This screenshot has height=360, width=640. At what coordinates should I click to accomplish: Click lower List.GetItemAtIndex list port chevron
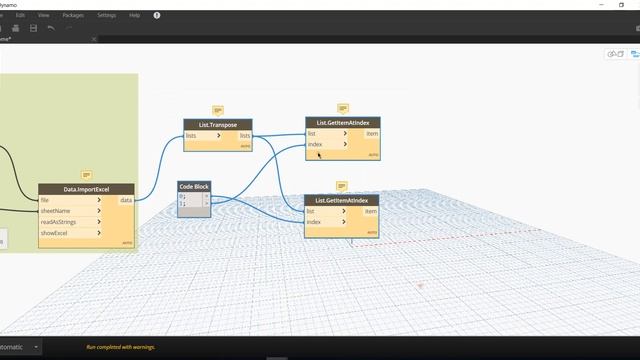click(x=344, y=211)
